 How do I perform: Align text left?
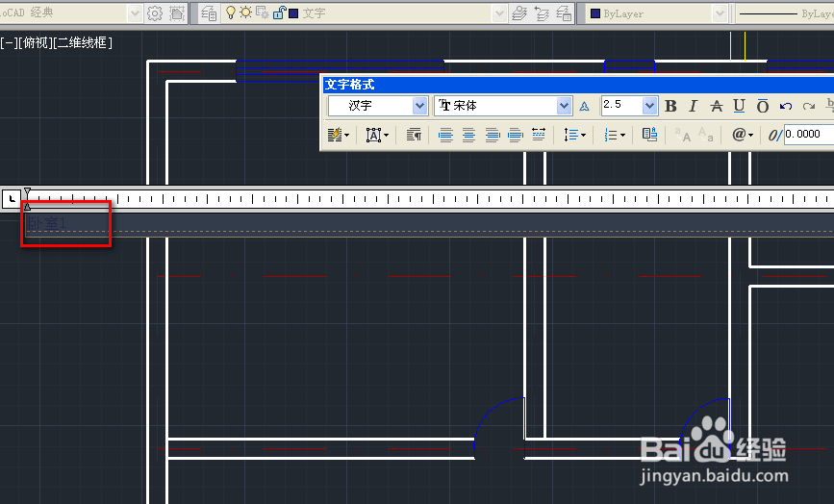click(x=445, y=135)
